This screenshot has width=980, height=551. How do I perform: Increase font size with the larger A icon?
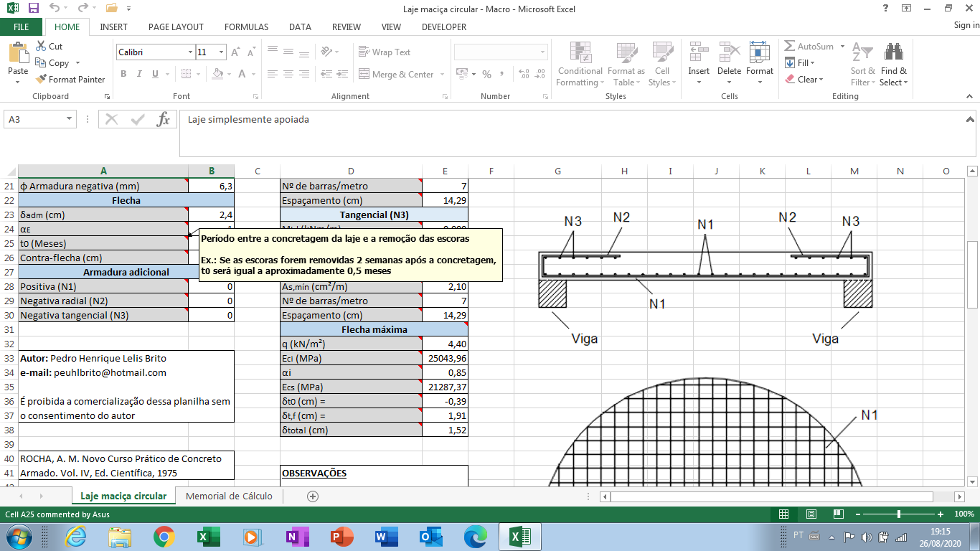[236, 52]
